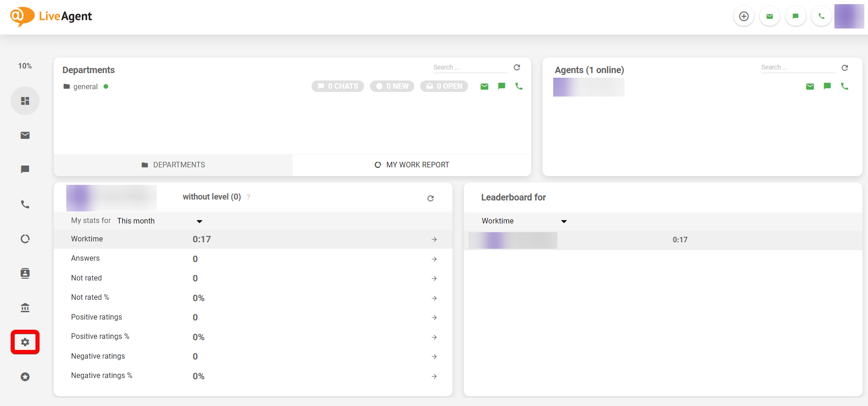Click the email status icon in header
Screen dimensions: 868x406
tap(770, 17)
